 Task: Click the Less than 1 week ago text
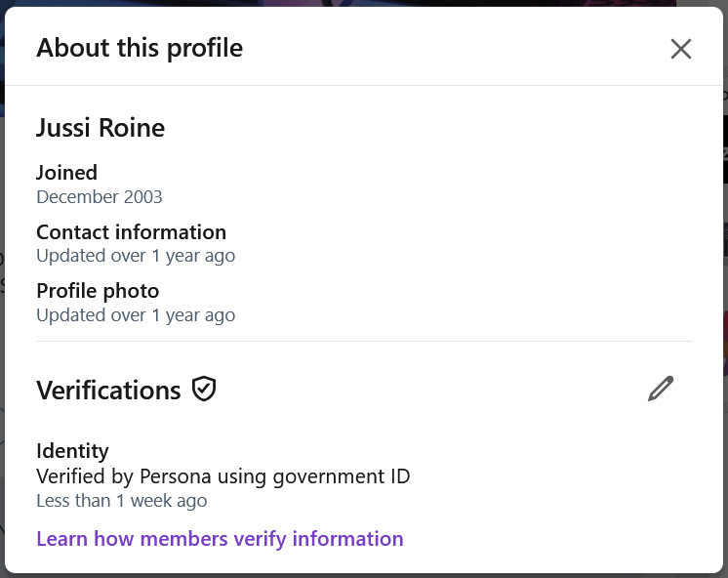pos(122,501)
